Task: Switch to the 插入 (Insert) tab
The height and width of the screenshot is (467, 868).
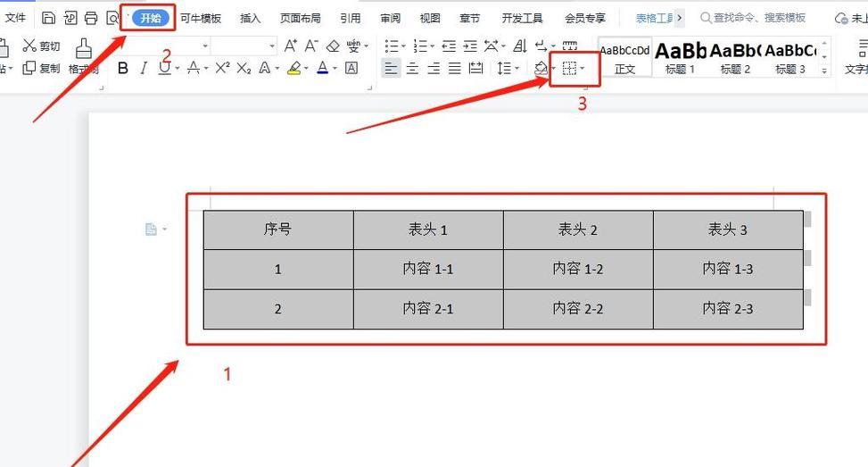Action: 250,18
